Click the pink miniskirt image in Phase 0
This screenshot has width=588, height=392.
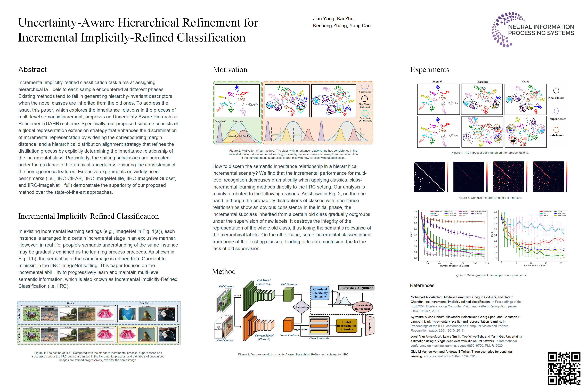coord(105,314)
